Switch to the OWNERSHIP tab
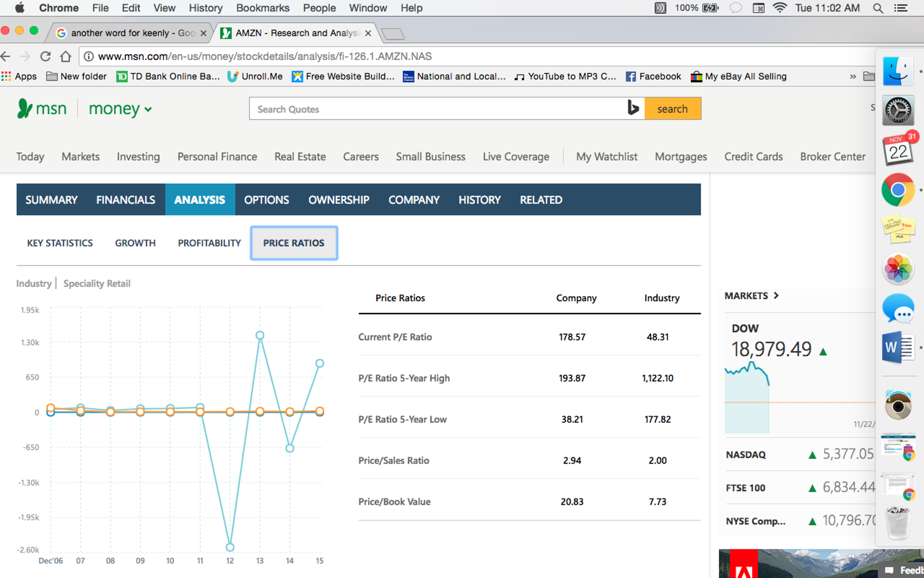924x578 pixels. 339,200
